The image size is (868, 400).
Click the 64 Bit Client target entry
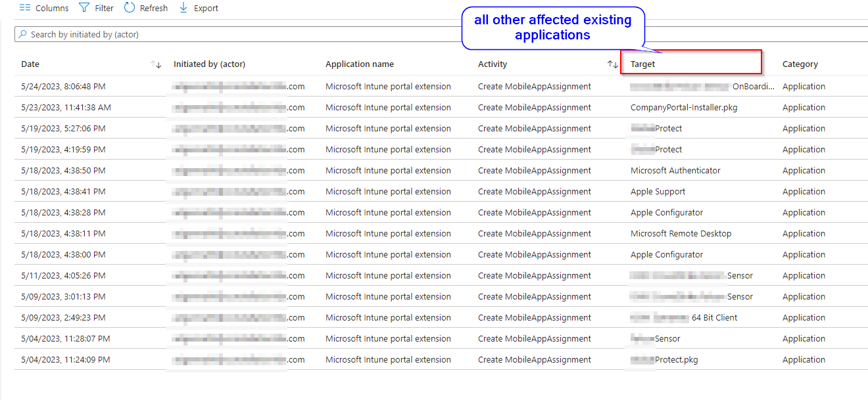[714, 318]
